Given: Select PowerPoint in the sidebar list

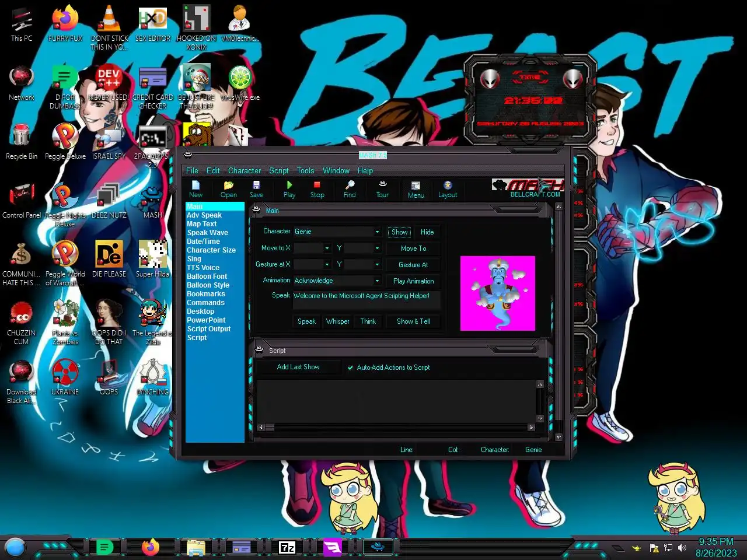Looking at the screenshot, I should 206,320.
